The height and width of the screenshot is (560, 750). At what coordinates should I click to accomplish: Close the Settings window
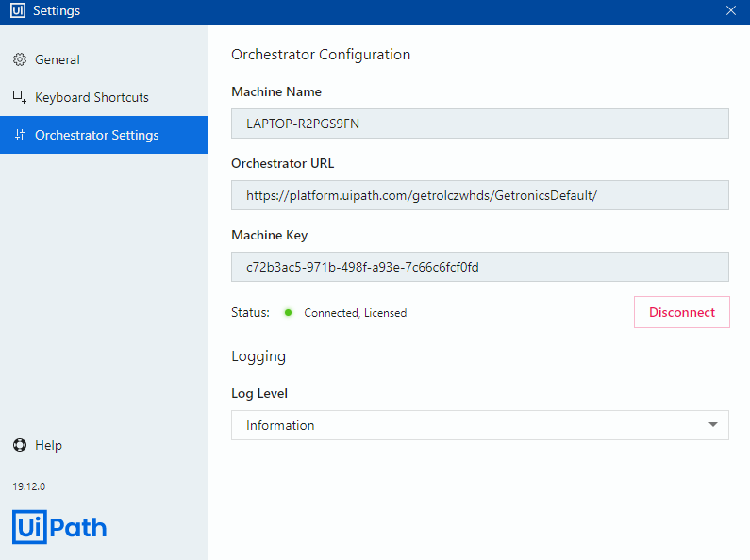point(731,10)
